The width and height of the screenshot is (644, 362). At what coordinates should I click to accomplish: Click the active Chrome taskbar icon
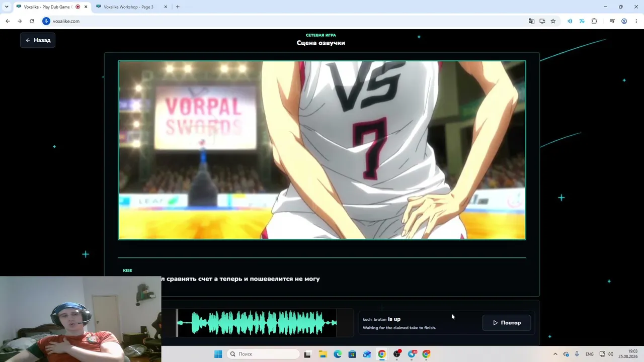coord(382,354)
